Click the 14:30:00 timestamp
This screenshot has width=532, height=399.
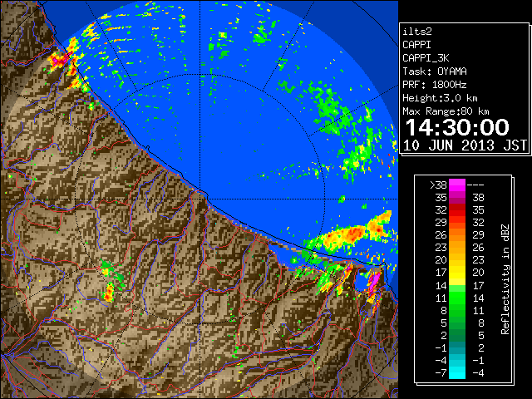click(457, 127)
